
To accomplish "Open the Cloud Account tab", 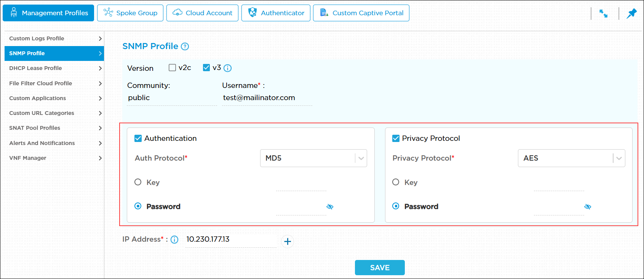I will [202, 13].
